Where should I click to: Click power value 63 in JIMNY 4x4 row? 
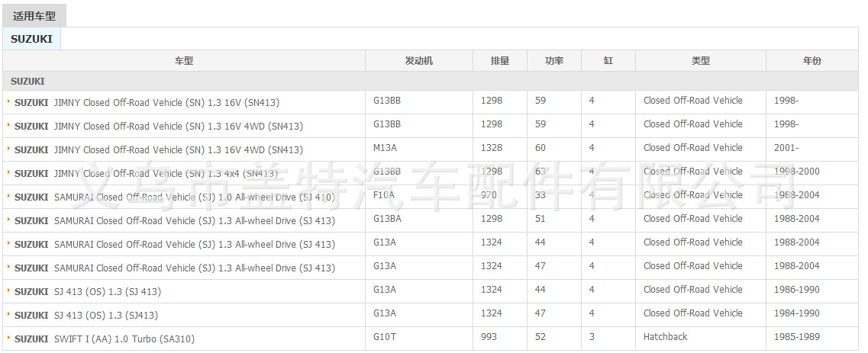coord(540,172)
